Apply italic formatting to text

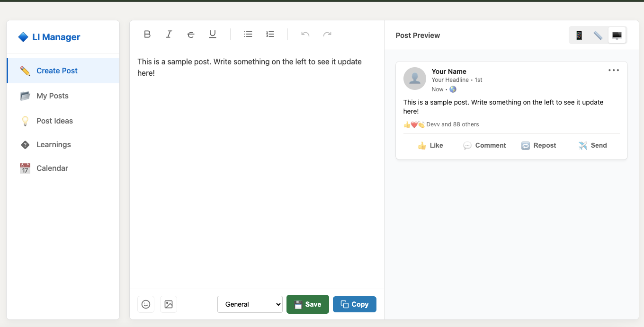coord(169,34)
